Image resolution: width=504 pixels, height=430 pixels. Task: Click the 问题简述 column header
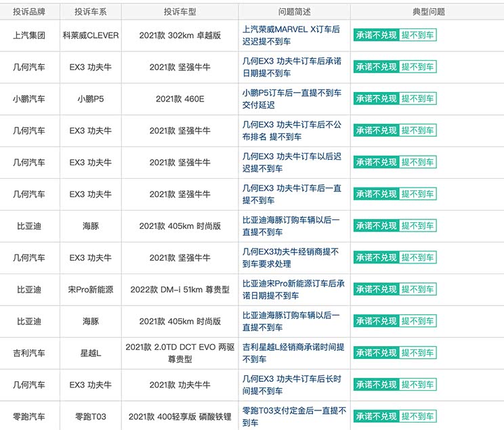(x=295, y=12)
